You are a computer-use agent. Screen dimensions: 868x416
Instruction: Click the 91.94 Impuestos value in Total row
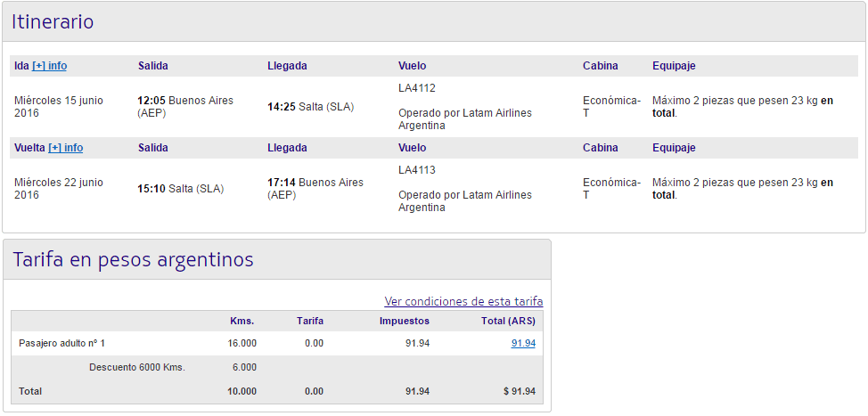[x=417, y=391]
